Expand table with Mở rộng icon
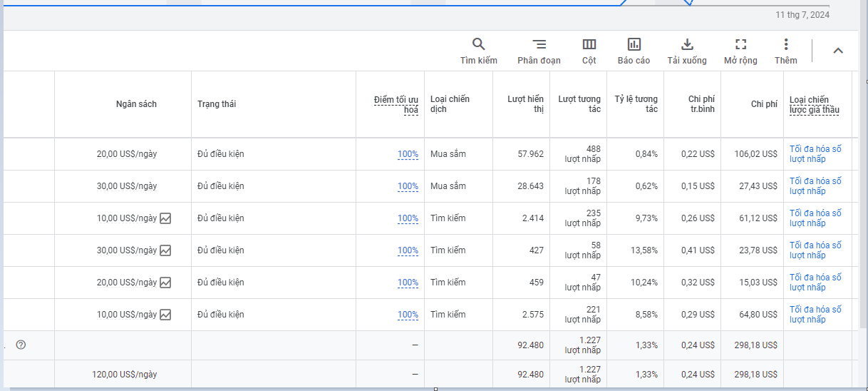 (x=740, y=45)
